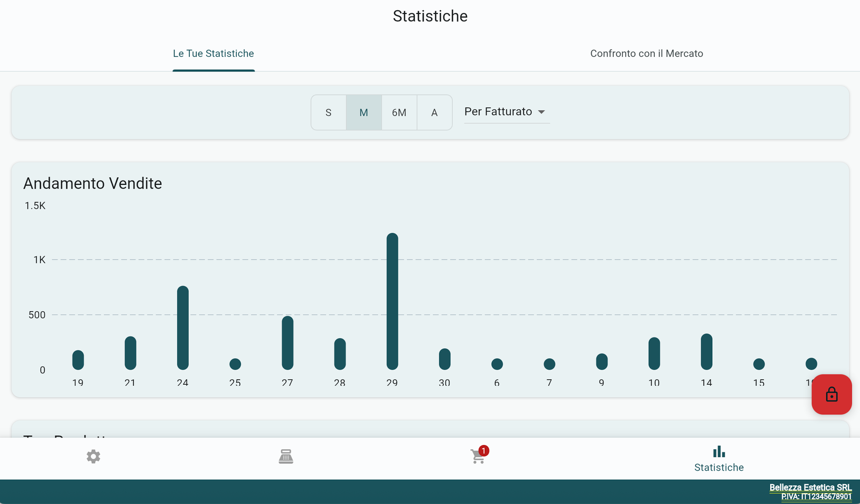
Task: Switch to the 6M period option
Action: (x=399, y=112)
